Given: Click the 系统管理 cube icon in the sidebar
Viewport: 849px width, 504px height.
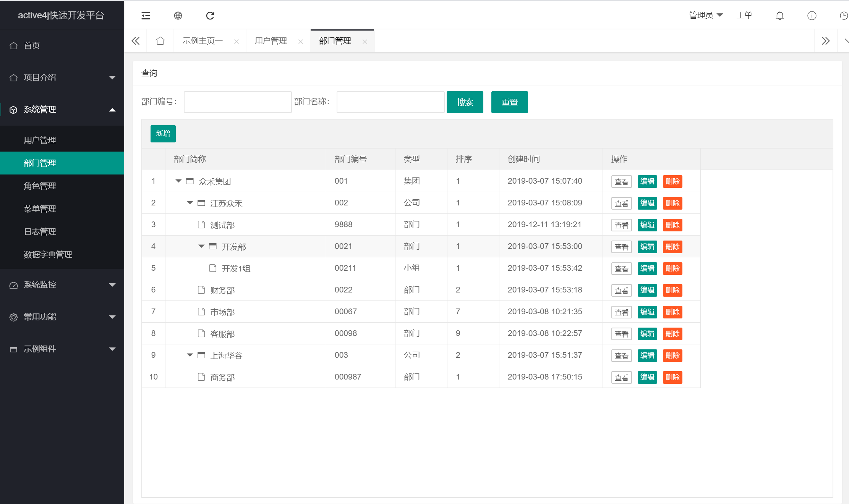Looking at the screenshot, I should tap(13, 110).
